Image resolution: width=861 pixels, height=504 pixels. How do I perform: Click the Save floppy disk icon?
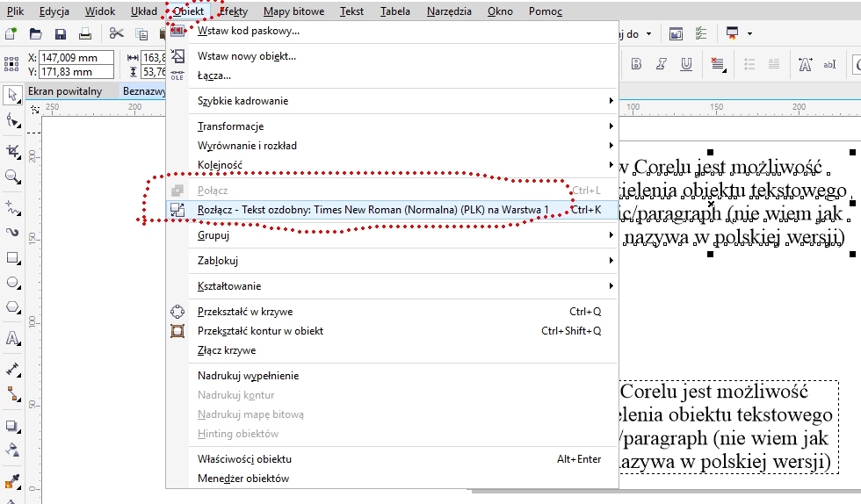point(61,34)
